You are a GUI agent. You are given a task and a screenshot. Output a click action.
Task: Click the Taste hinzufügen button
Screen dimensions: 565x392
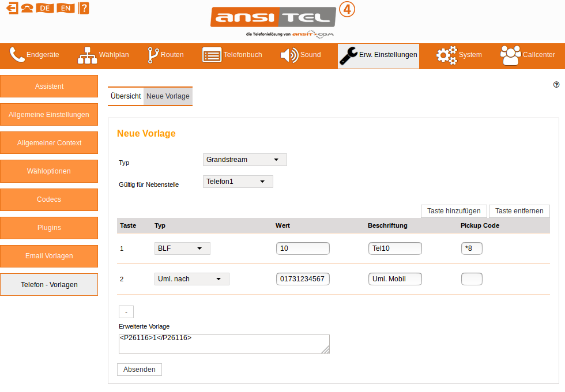[x=454, y=211]
